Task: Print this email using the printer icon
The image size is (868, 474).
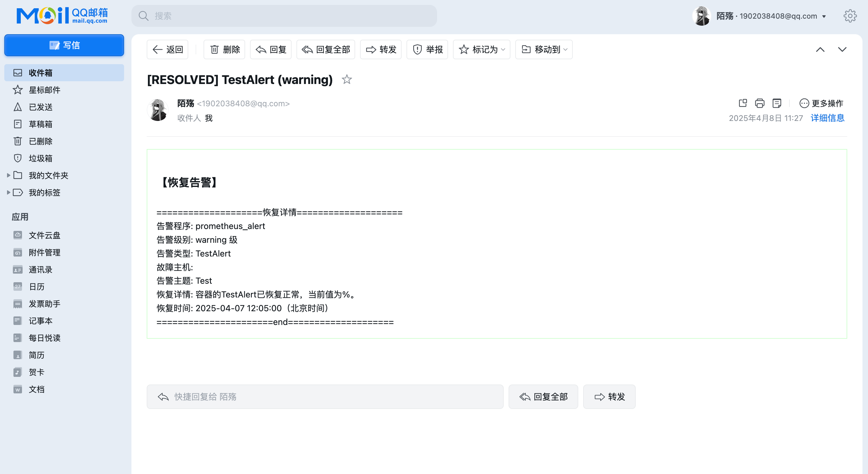Action: click(x=759, y=103)
